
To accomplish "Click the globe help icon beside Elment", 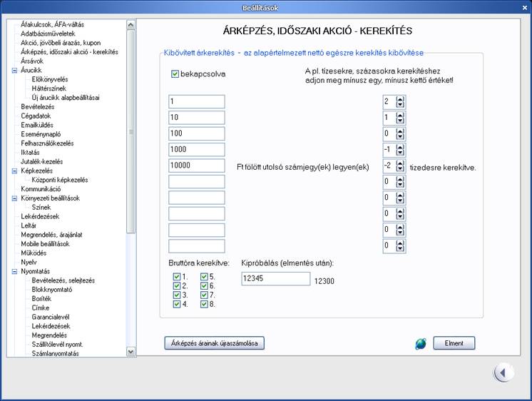I will 421,344.
